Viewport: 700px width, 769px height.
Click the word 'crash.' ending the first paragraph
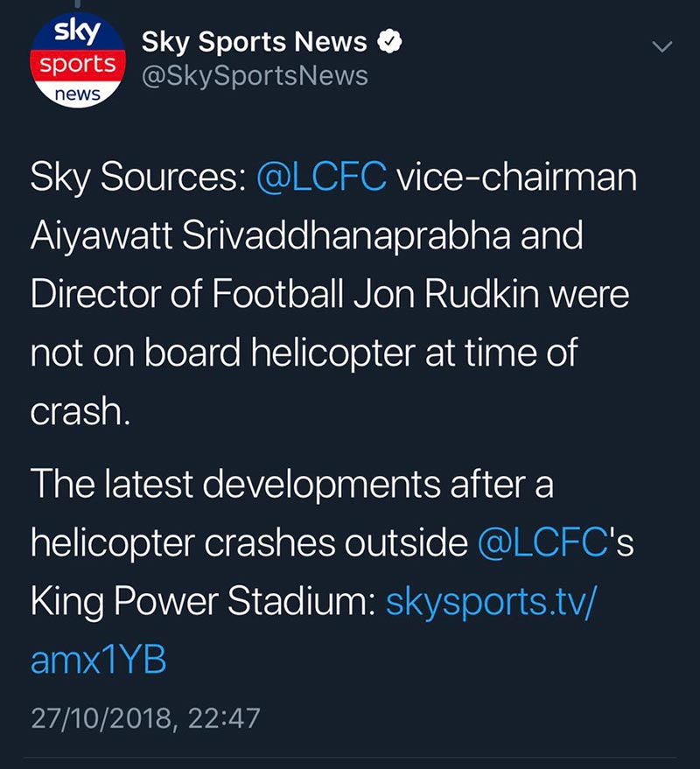point(80,410)
